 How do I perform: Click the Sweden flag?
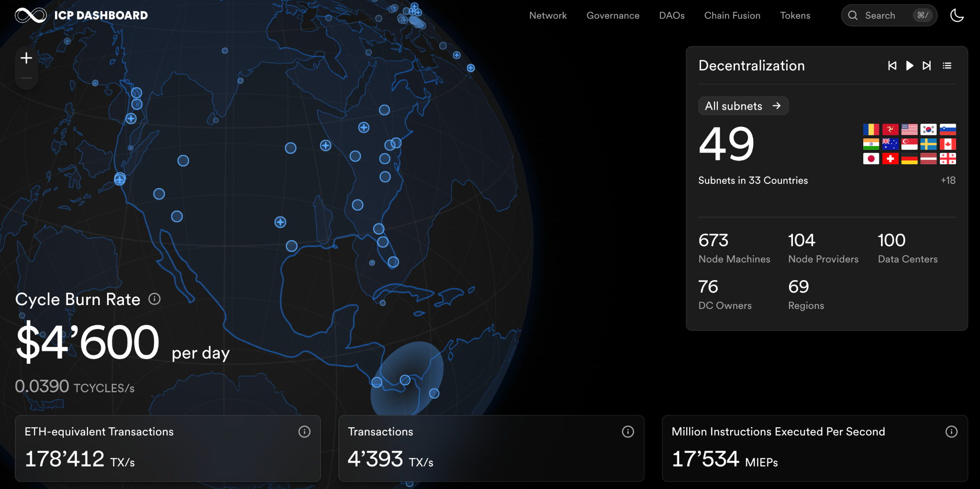(928, 144)
